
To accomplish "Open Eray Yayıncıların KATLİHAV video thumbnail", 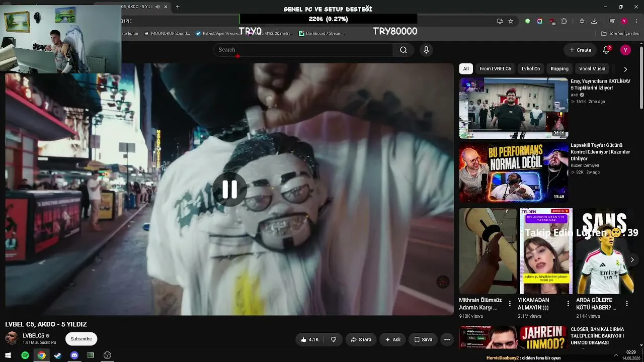I will tap(514, 108).
